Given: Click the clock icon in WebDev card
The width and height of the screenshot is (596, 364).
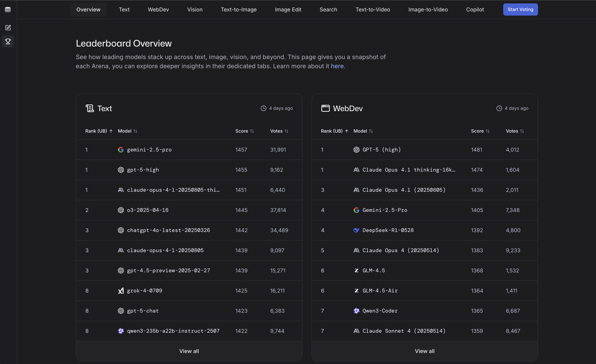Looking at the screenshot, I should tap(499, 108).
